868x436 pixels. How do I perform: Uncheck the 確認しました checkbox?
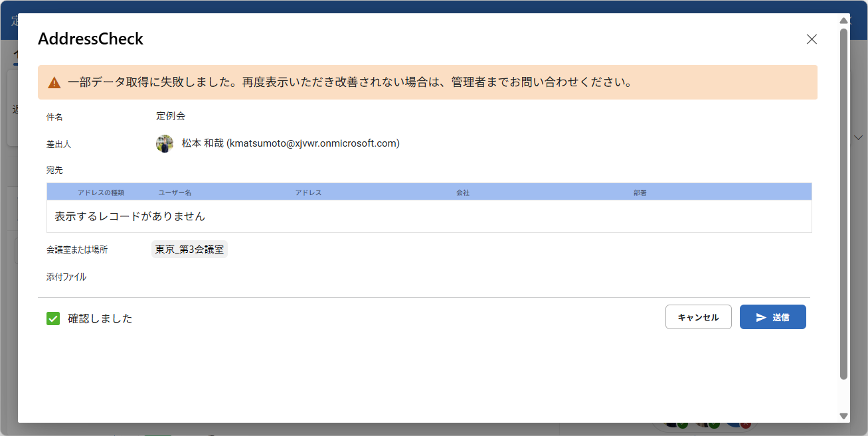pyautogui.click(x=53, y=319)
